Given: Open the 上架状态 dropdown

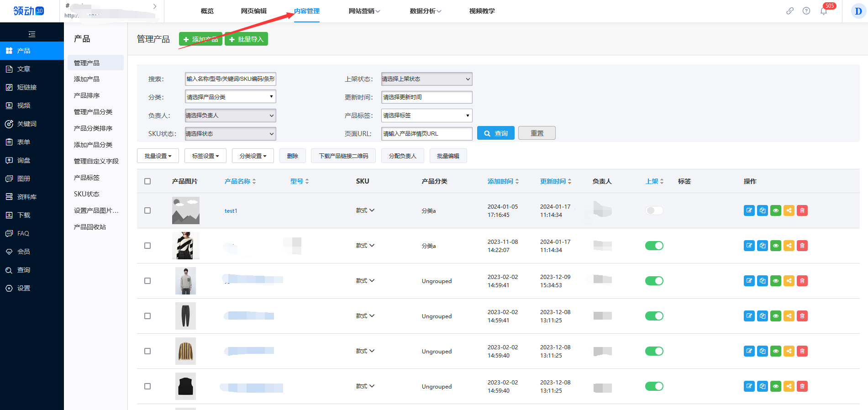Looking at the screenshot, I should [426, 79].
